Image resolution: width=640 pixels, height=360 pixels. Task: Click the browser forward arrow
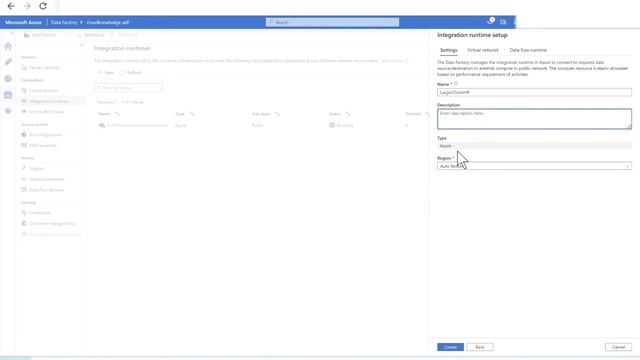pyautogui.click(x=27, y=6)
